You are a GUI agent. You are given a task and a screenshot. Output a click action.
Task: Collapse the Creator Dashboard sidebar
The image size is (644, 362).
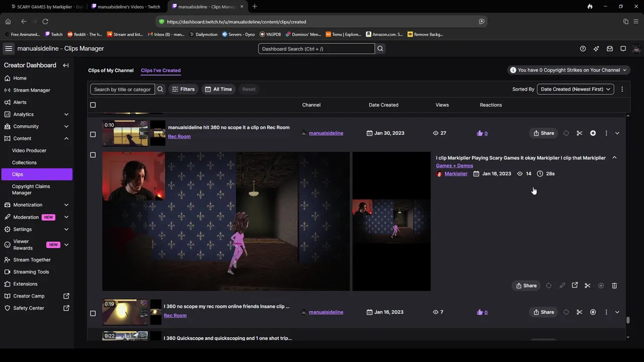[x=66, y=65]
